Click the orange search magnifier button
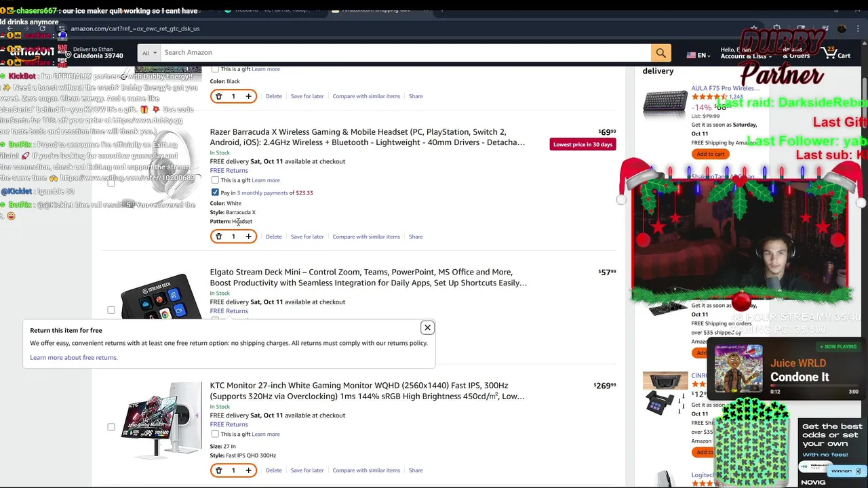The width and height of the screenshot is (868, 488). click(660, 53)
